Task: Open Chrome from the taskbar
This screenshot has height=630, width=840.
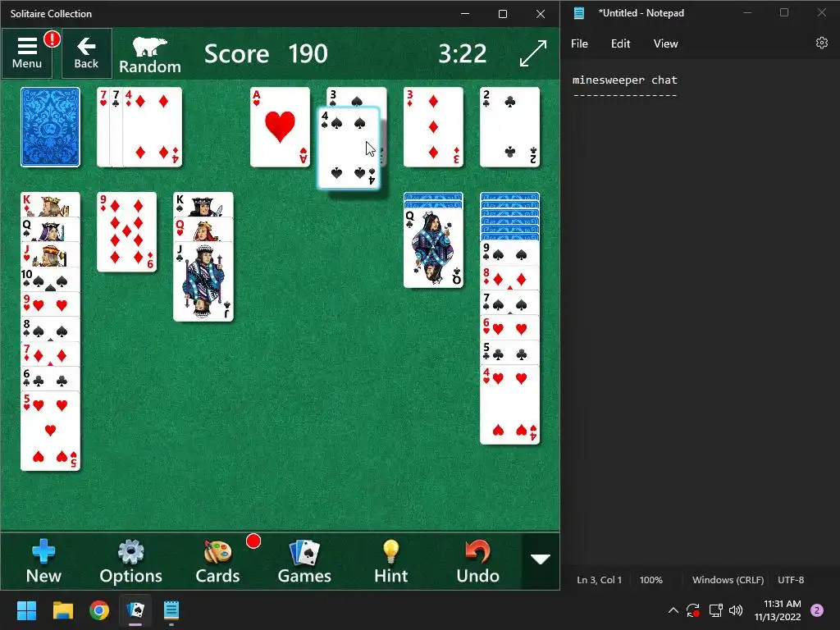Action: coord(99,610)
